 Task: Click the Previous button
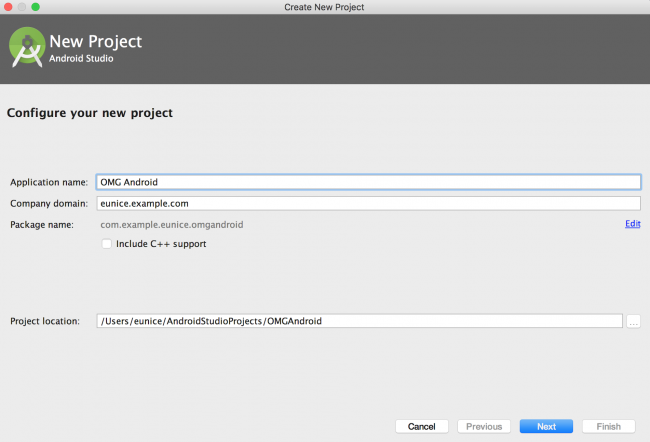(x=484, y=426)
